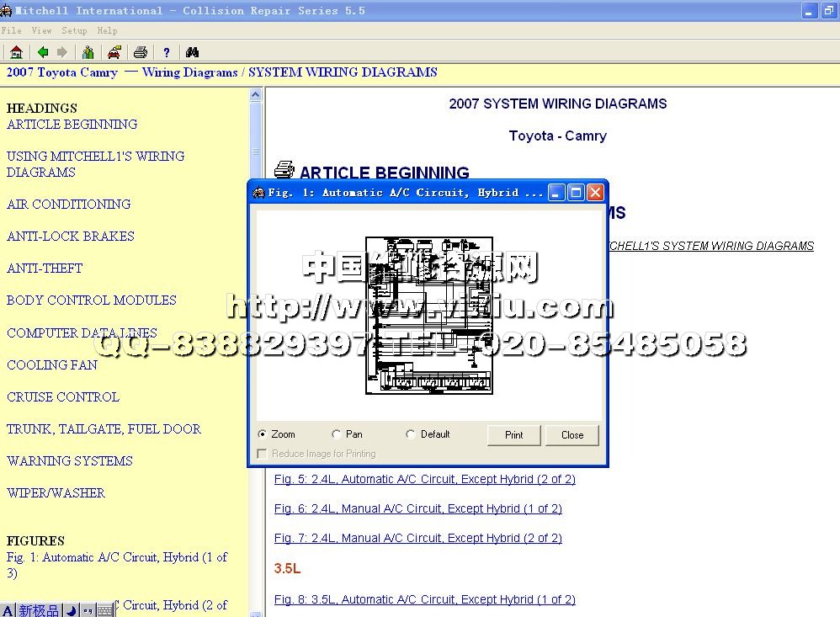Click the left panel scroll up arrow

coord(256,96)
